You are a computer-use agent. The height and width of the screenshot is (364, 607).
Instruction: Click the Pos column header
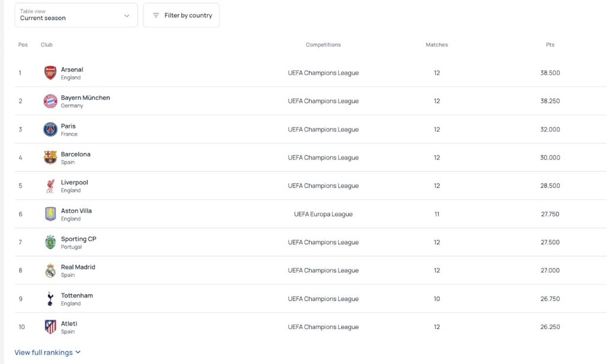pos(23,45)
